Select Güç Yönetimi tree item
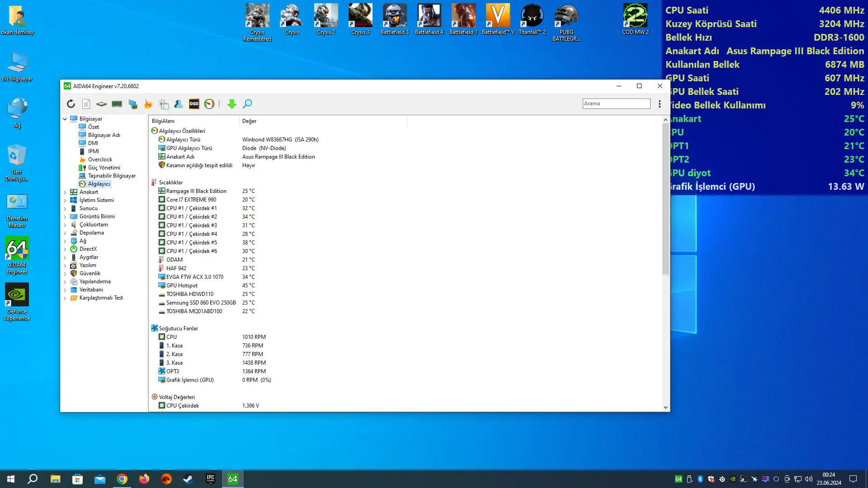Viewport: 868px width, 488px height. 104,168
